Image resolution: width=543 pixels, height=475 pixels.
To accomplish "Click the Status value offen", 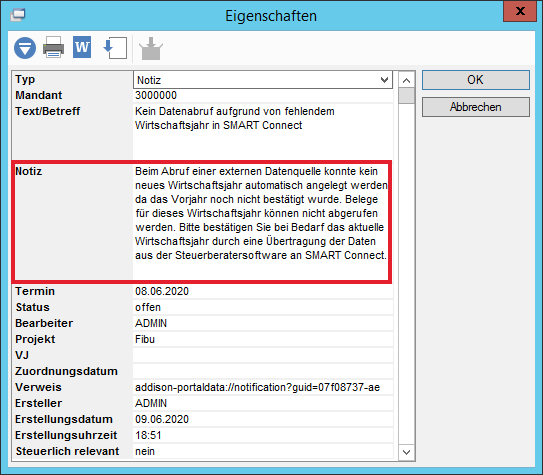I will pyautogui.click(x=263, y=307).
